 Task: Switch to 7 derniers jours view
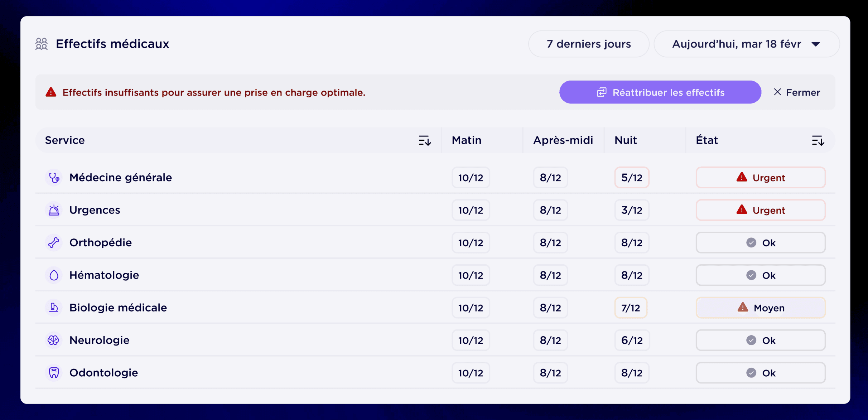[589, 44]
